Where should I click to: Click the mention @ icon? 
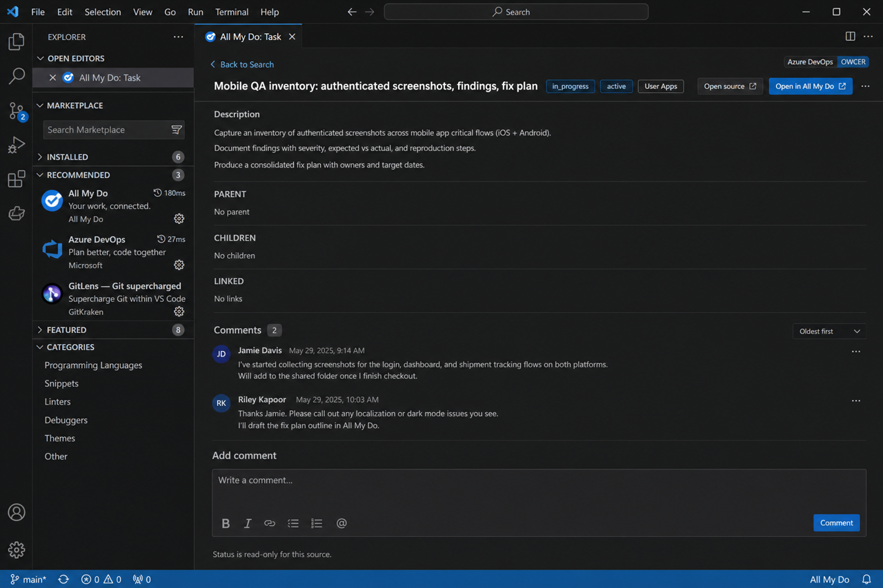click(341, 523)
